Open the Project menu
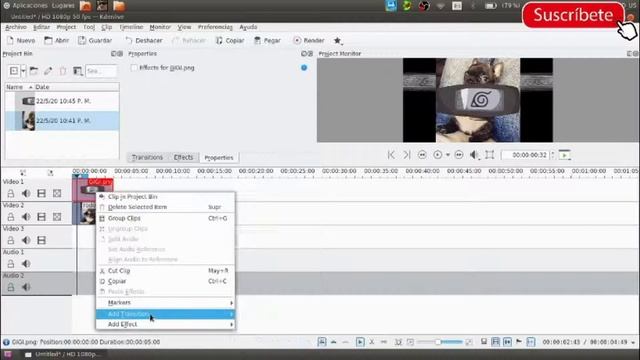640x360 pixels. 66,27
